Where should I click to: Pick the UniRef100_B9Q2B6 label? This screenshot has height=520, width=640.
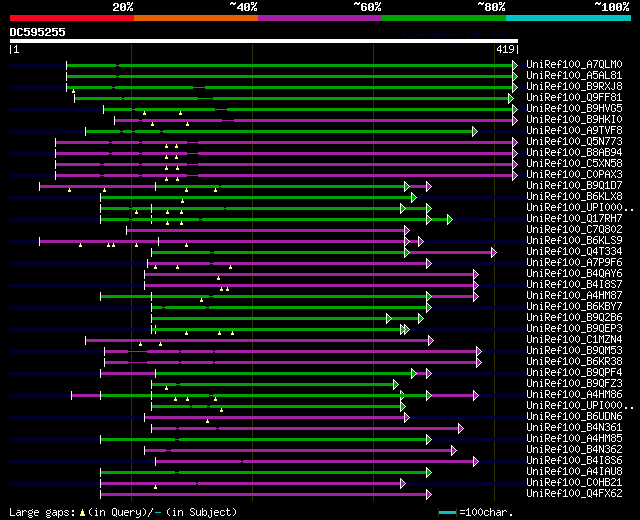pyautogui.click(x=574, y=318)
